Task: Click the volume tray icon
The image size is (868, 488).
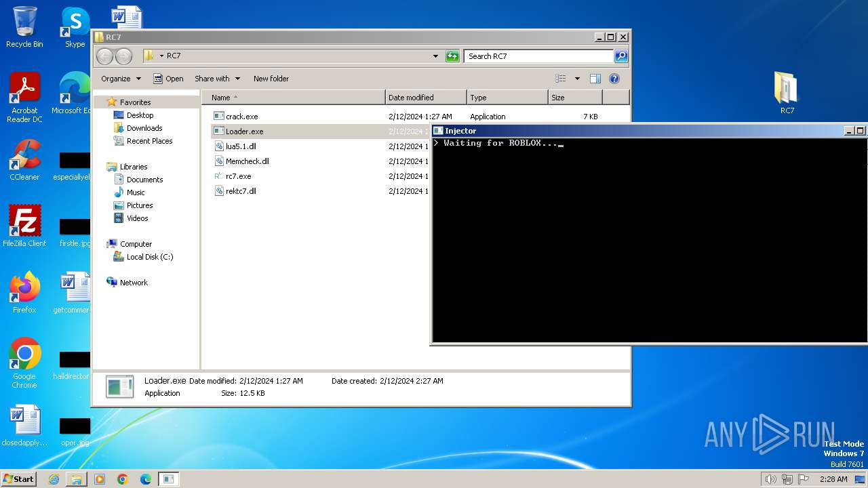Action: tap(771, 479)
